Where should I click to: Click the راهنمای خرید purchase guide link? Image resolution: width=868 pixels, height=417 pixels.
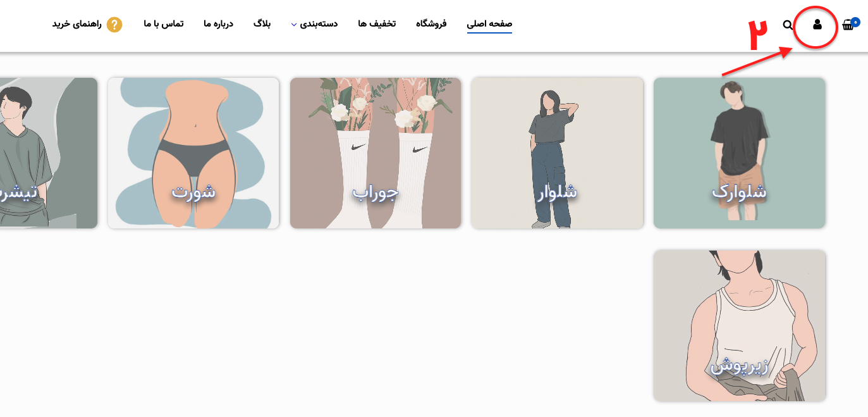(x=77, y=24)
